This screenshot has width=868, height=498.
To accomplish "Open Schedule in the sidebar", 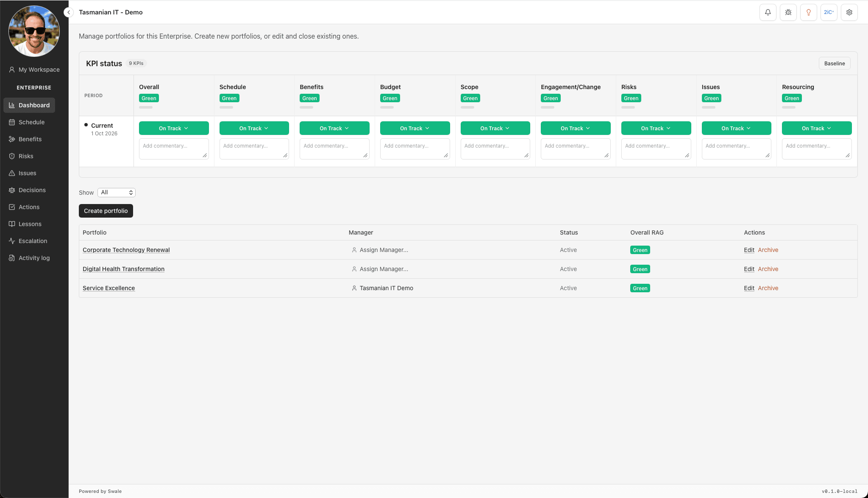I will (27, 122).
